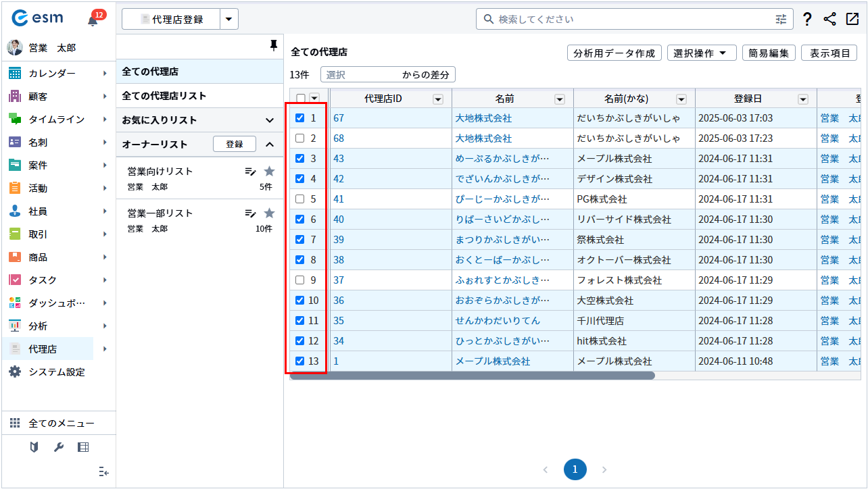Open the notifications bell
The height and width of the screenshot is (489, 868).
93,20
